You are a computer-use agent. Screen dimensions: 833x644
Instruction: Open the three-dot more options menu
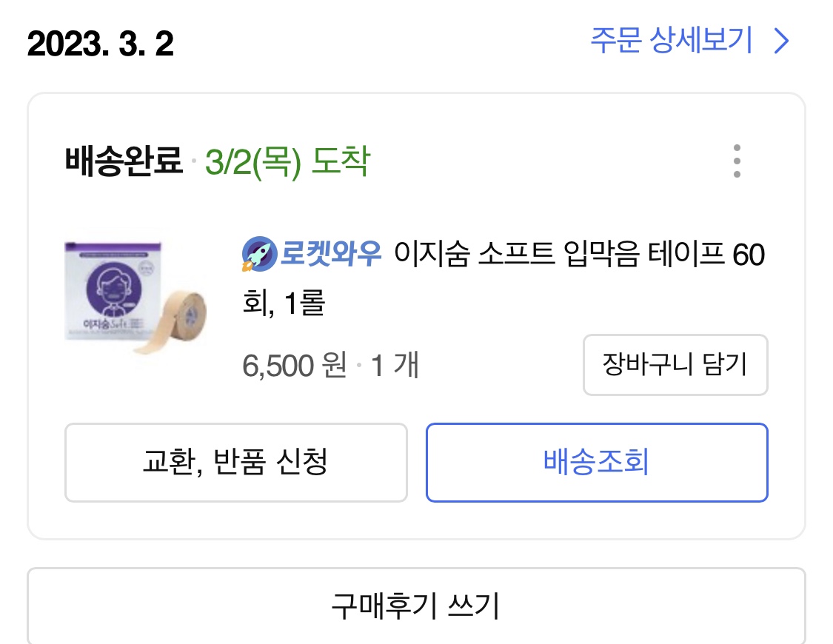tap(736, 161)
